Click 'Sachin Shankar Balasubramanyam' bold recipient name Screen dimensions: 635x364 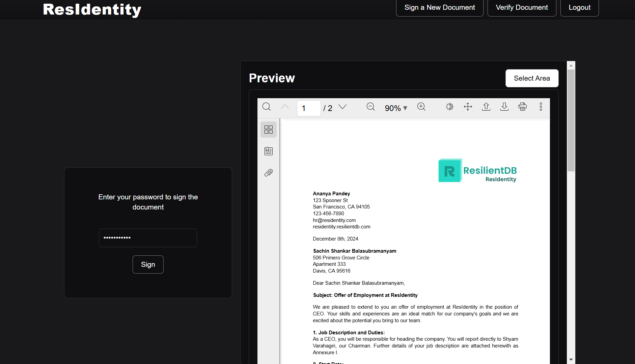click(355, 251)
